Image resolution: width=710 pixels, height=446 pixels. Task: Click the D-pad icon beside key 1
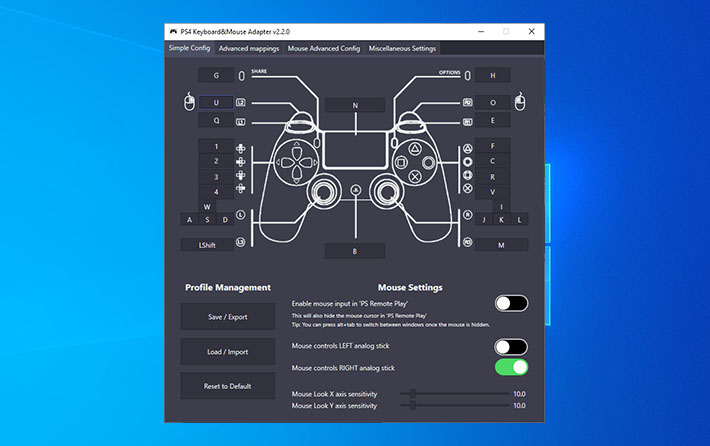coord(240,148)
